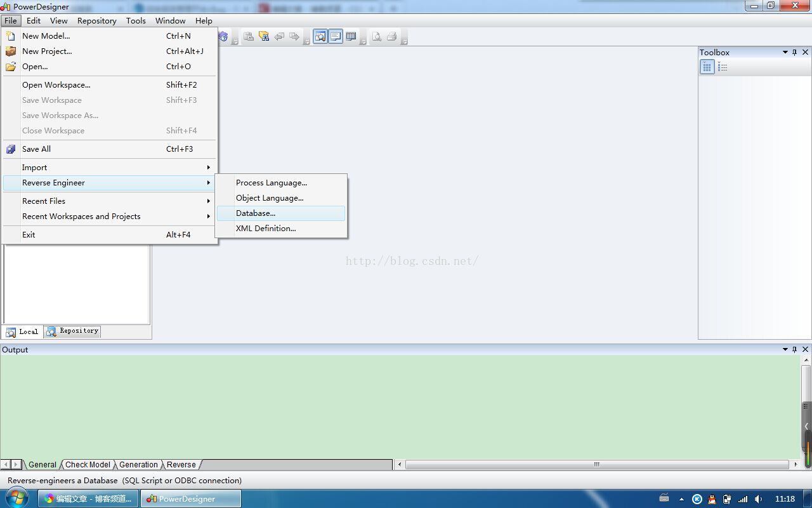The height and width of the screenshot is (508, 812).
Task: Click the forward navigation arrow icon
Action: tap(294, 37)
